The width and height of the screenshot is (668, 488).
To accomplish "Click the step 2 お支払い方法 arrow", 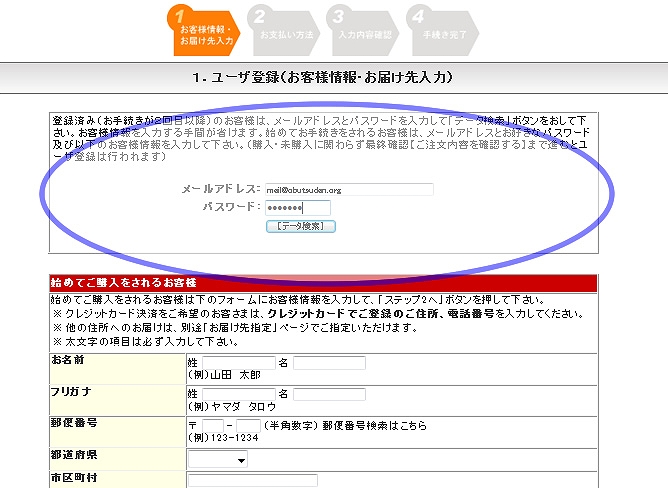I will [284, 31].
